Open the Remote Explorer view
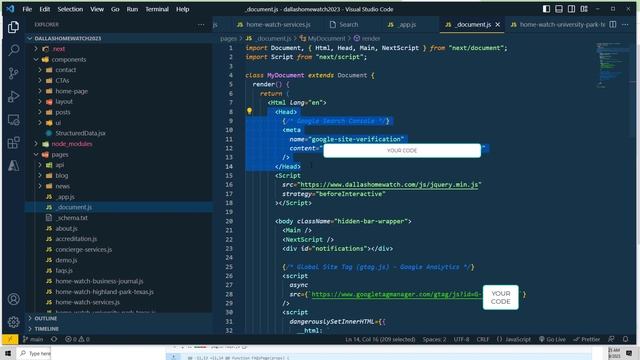 click(x=13, y=120)
